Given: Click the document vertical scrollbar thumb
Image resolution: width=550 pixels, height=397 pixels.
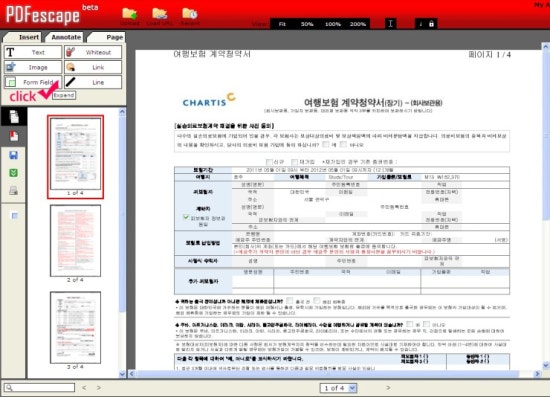Looking at the screenshot, I should pyautogui.click(x=546, y=136).
